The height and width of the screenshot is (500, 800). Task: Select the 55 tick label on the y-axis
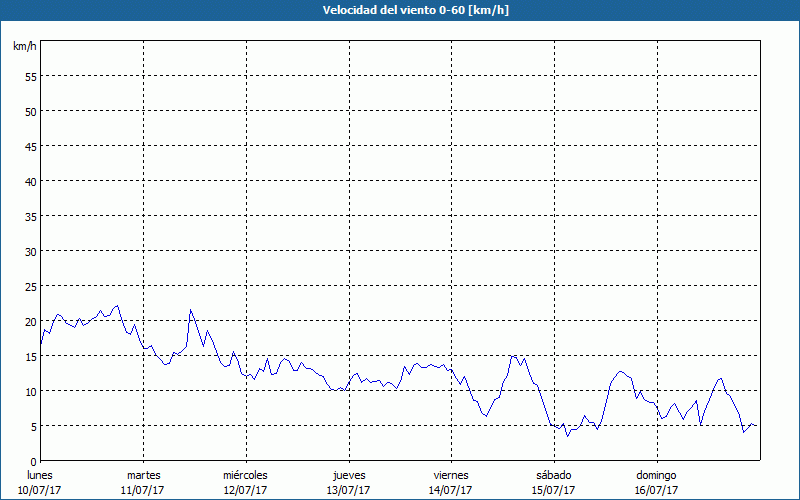[30, 76]
